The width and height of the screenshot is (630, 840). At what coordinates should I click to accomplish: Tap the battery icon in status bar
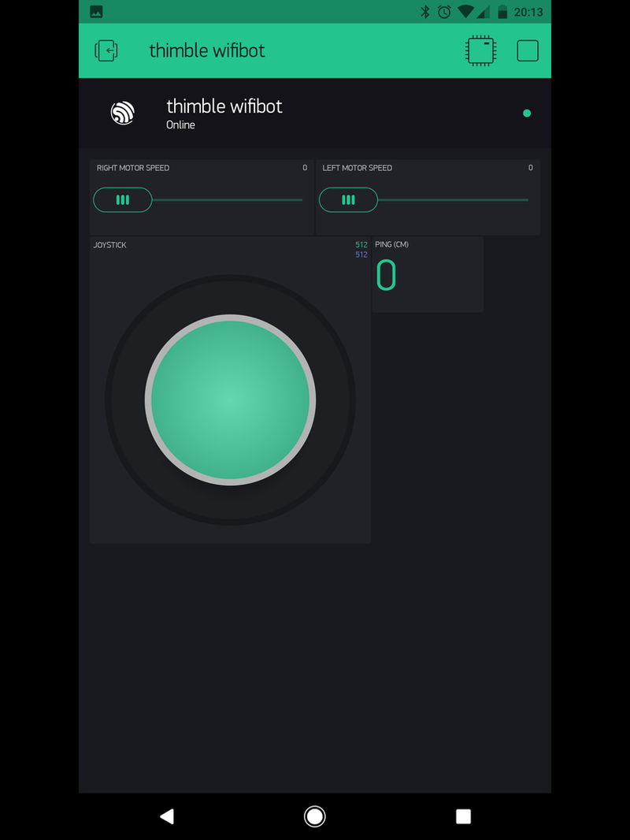(x=502, y=12)
